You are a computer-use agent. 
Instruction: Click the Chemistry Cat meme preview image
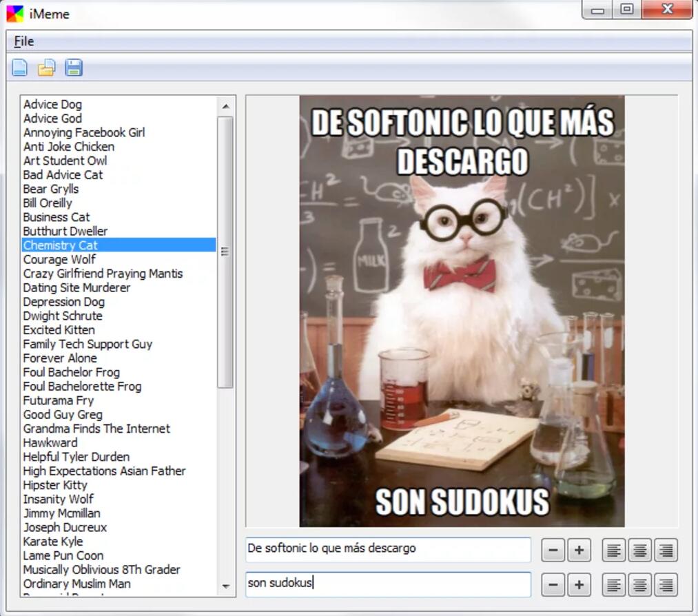[x=462, y=311]
